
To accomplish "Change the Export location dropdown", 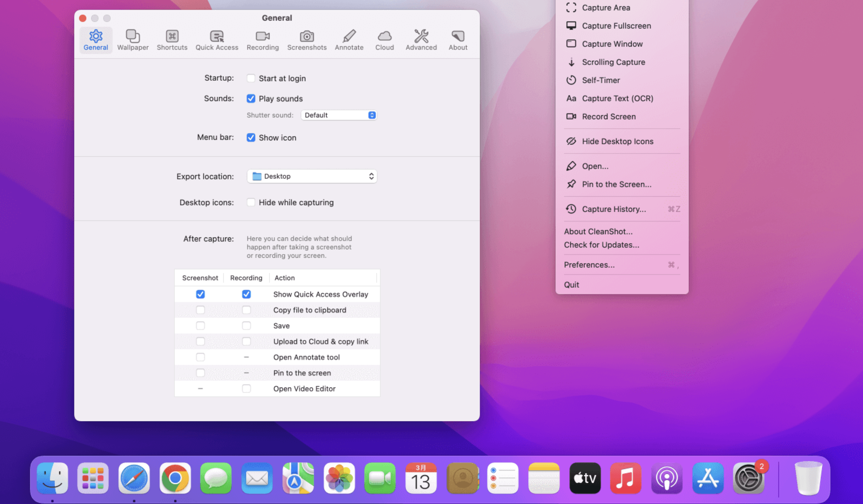I will pos(312,176).
